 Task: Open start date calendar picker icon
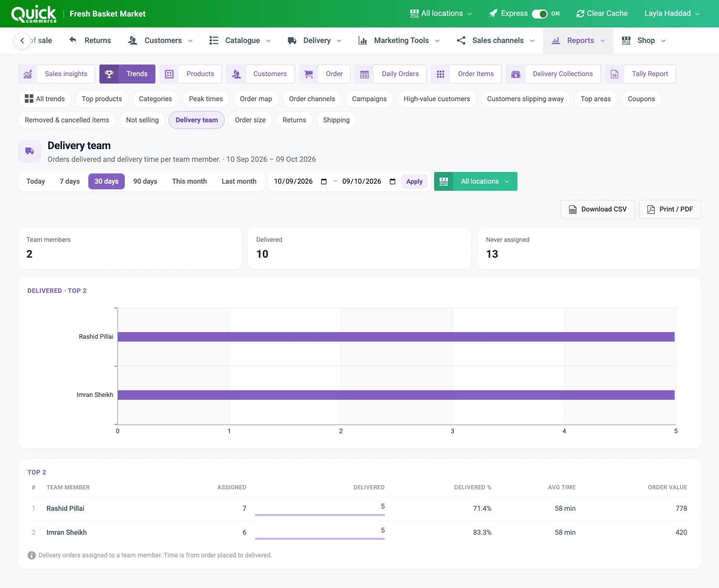pos(324,182)
